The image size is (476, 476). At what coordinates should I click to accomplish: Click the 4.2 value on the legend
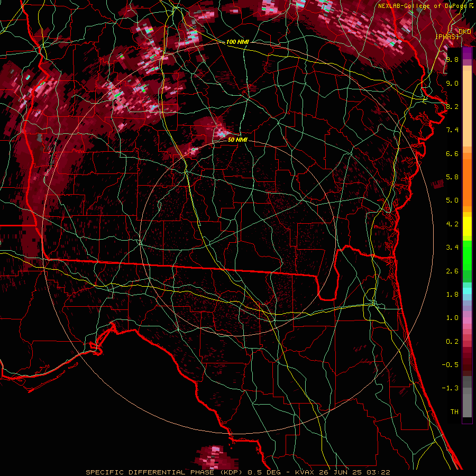[x=452, y=224]
